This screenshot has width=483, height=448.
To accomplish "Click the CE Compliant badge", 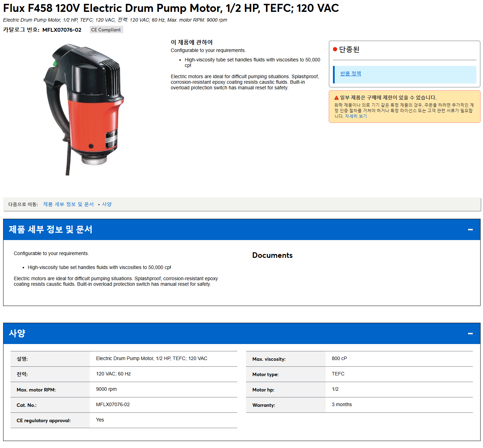I will pyautogui.click(x=106, y=30).
